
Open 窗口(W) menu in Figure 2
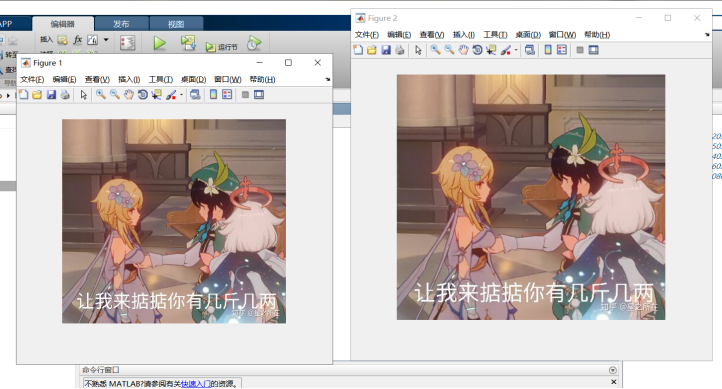(x=563, y=35)
